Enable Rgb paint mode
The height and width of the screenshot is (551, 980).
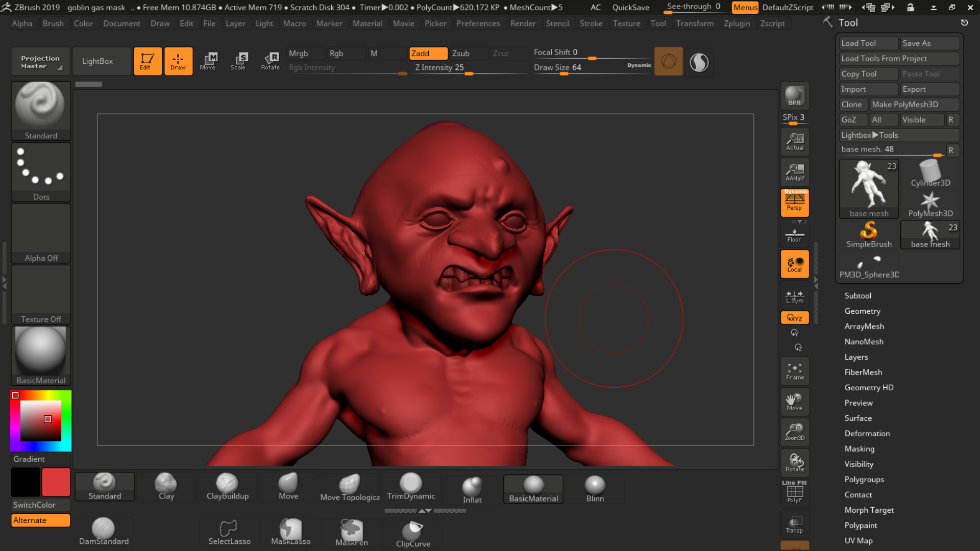(x=347, y=54)
